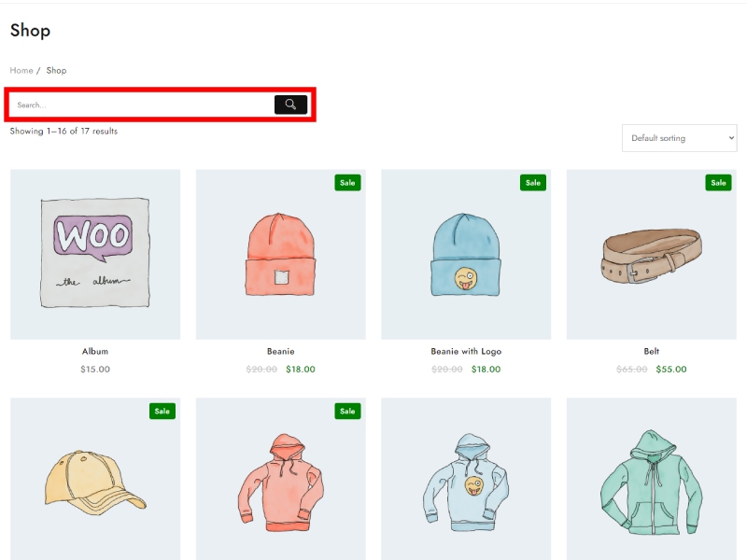
Task: Click the Belt's $55.00 sale price
Action: pos(671,370)
